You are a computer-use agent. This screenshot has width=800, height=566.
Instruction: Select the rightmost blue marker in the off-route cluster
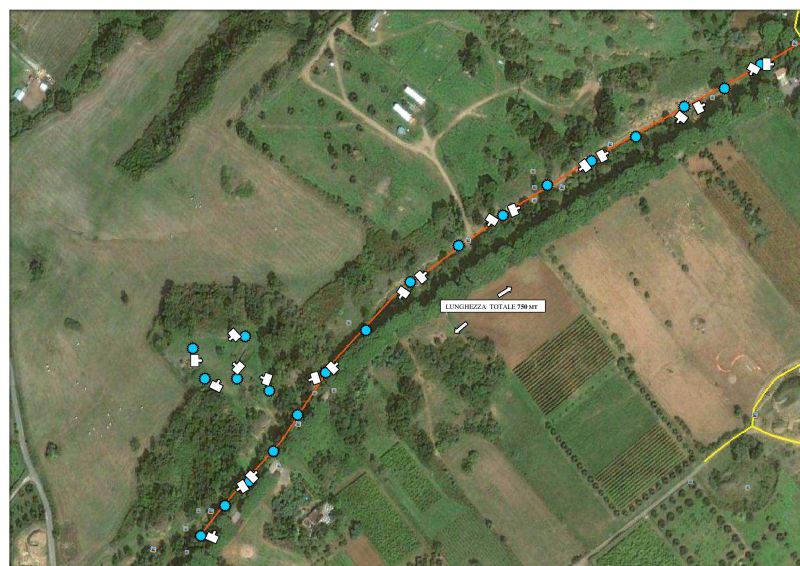point(269,391)
